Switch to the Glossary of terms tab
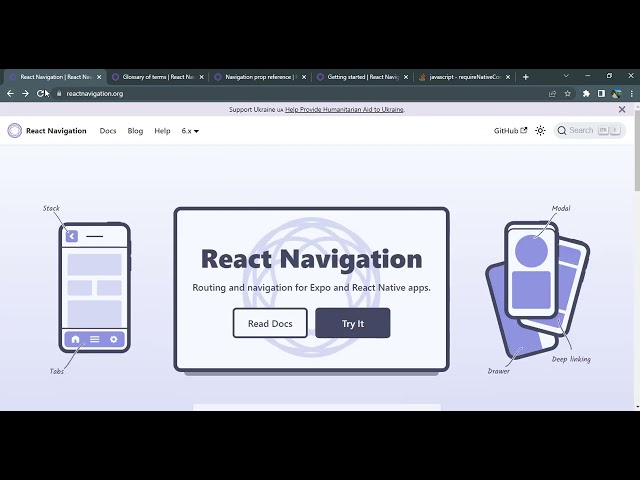 coord(158,77)
